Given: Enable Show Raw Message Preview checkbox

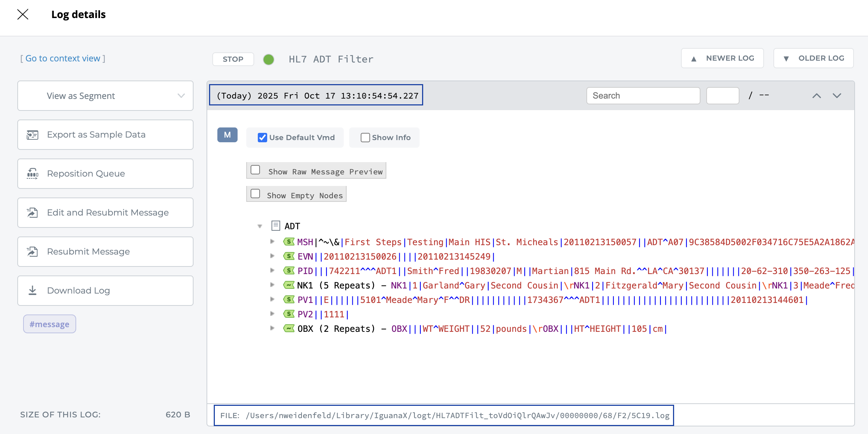Looking at the screenshot, I should (x=256, y=170).
